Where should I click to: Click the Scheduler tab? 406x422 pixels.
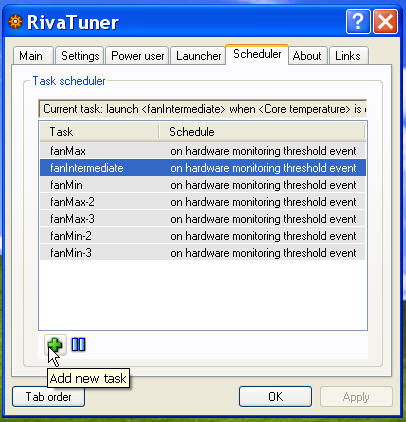click(x=257, y=54)
